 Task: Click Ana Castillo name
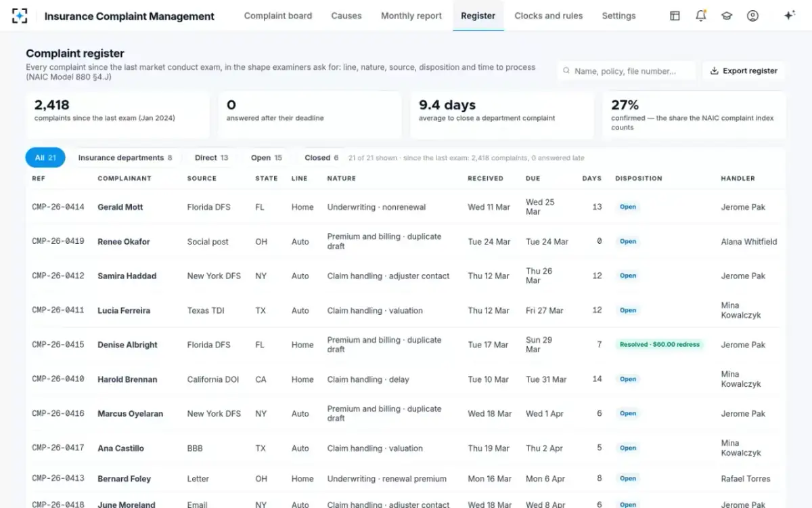point(120,448)
